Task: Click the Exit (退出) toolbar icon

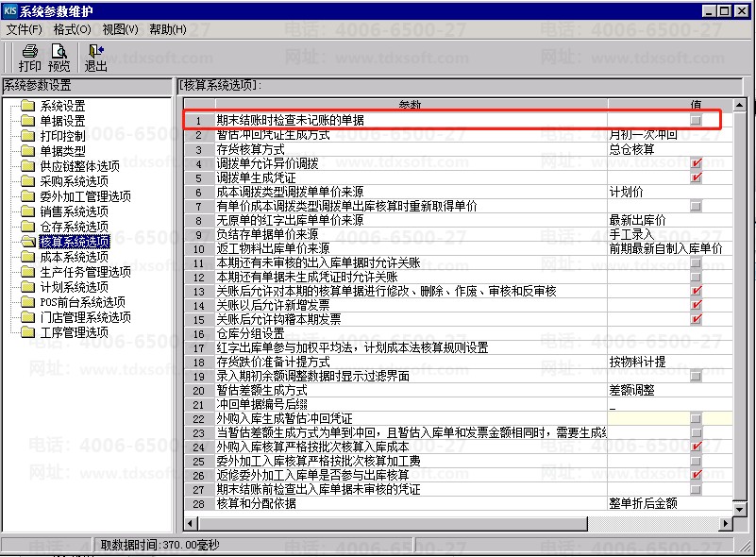Action: 95,52
